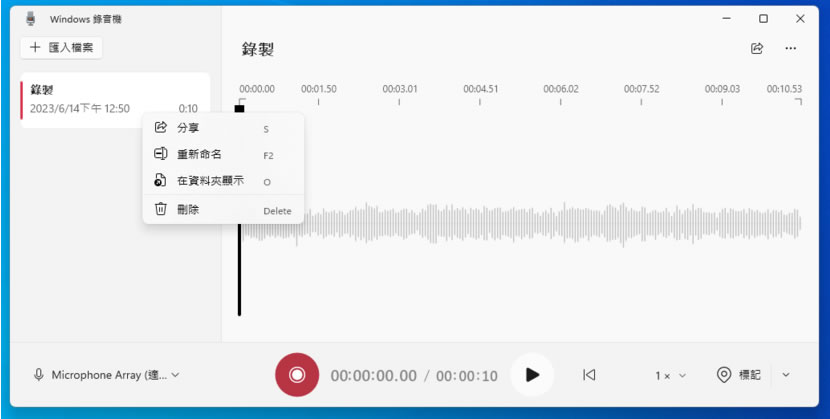
Task: Open the 1× playback speed dropdown
Action: pyautogui.click(x=670, y=376)
